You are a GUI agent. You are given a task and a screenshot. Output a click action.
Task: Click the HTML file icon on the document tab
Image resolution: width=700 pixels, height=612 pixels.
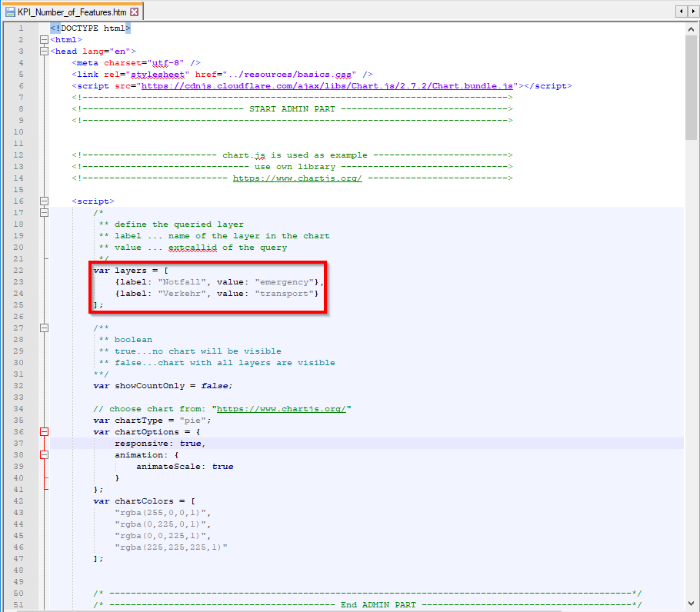tap(8, 12)
